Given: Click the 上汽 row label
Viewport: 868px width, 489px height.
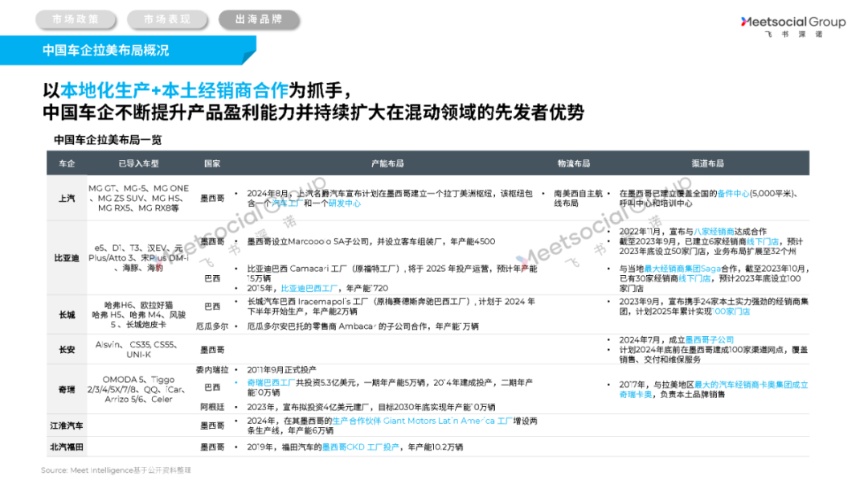Looking at the screenshot, I should (67, 199).
